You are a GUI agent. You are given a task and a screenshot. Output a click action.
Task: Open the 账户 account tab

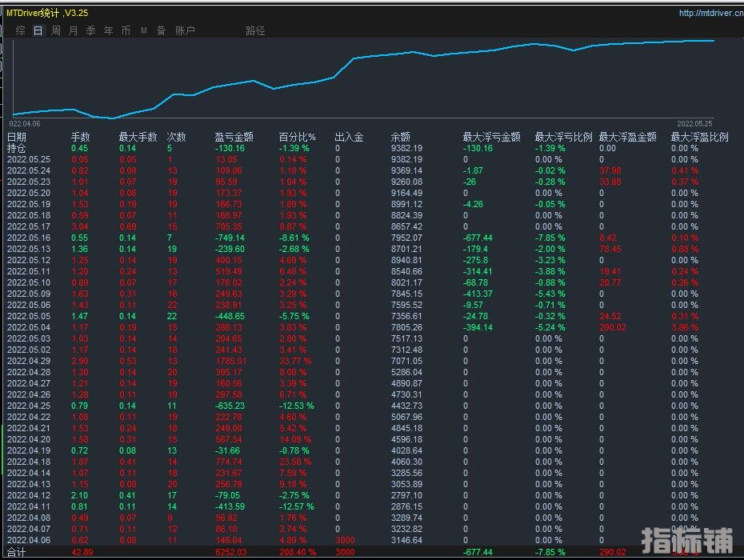coord(185,31)
